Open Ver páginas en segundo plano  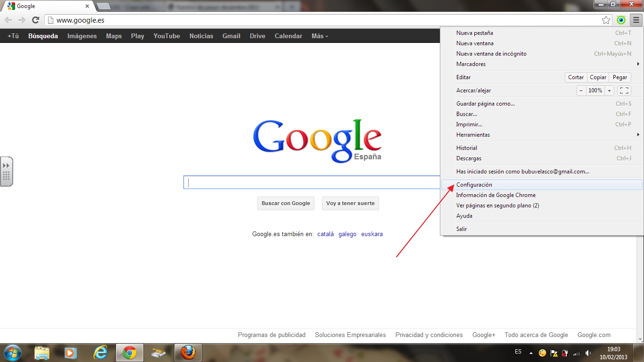[542, 206]
